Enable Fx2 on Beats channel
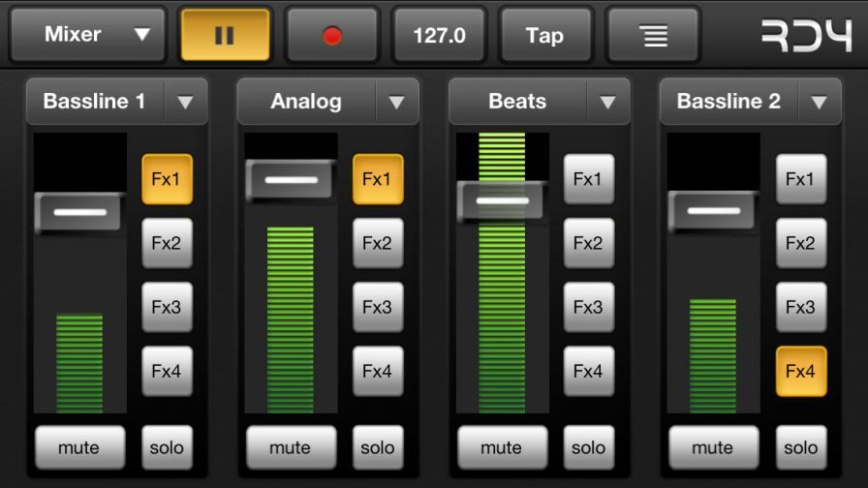868x488 pixels. pos(589,243)
